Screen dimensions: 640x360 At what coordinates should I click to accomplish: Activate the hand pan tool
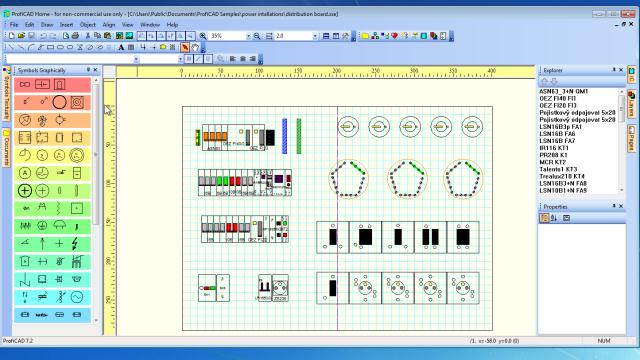point(195,47)
